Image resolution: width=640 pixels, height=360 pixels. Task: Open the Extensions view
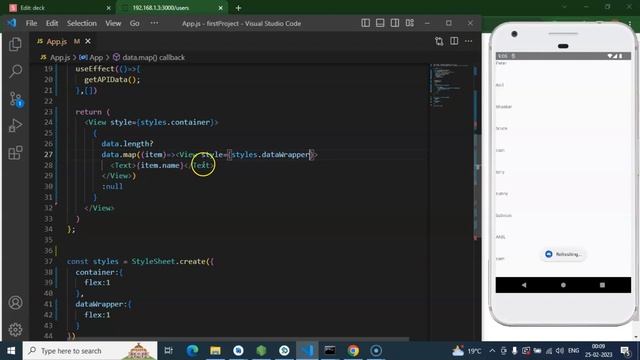16,153
